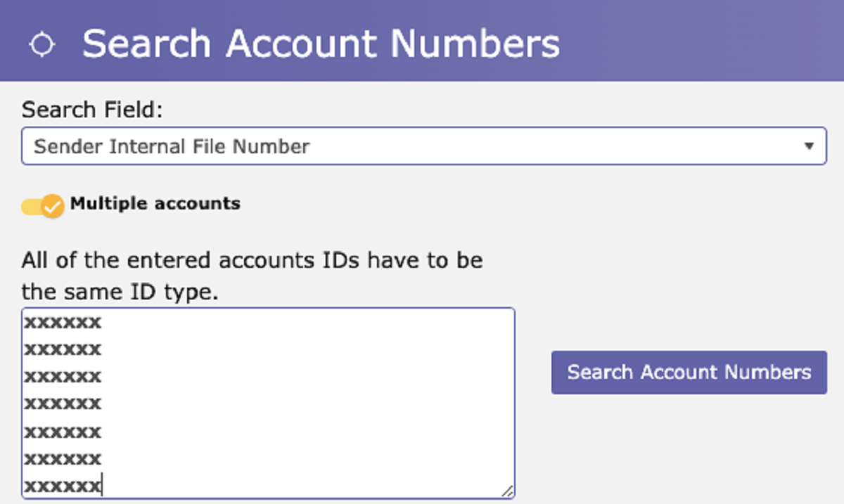The image size is (844, 504).
Task: Place cursor on fifth xxxxxx line
Action: 63,431
